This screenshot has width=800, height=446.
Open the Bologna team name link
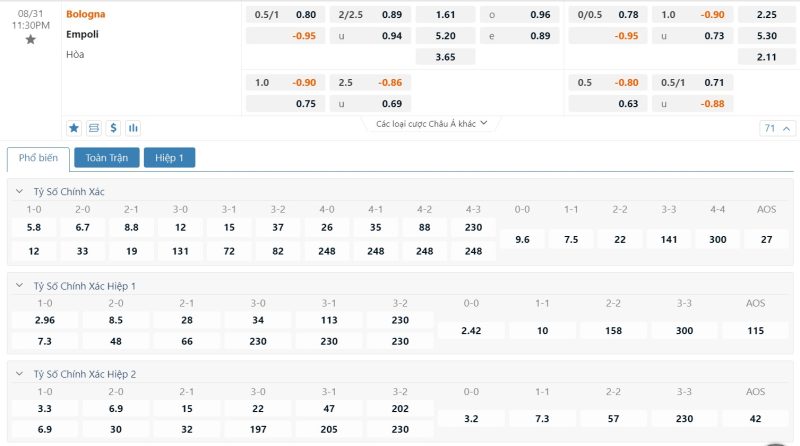[x=86, y=14]
